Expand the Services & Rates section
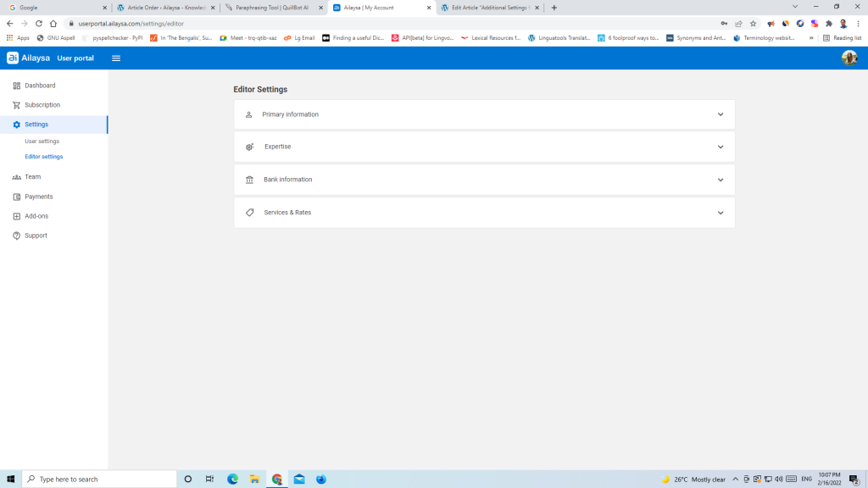 [x=484, y=213]
